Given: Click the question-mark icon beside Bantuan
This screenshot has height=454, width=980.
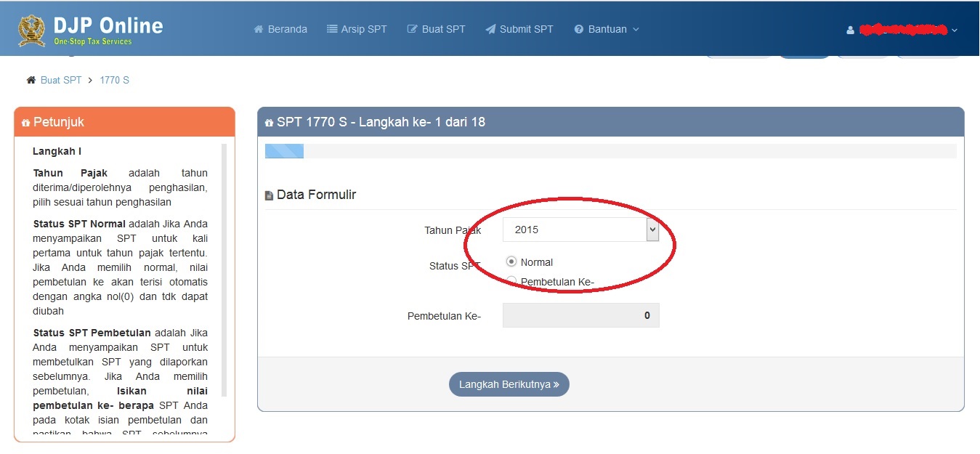Looking at the screenshot, I should 578,29.
